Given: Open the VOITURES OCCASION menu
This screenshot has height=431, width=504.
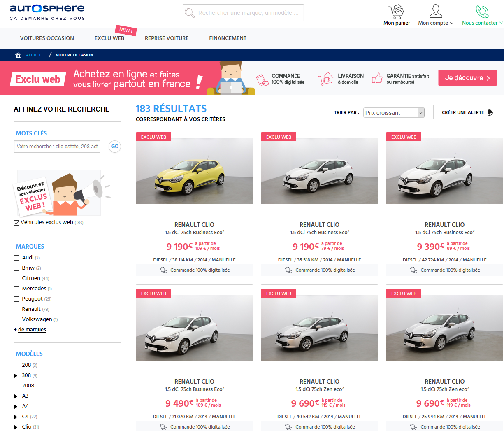Looking at the screenshot, I should click(x=47, y=38).
